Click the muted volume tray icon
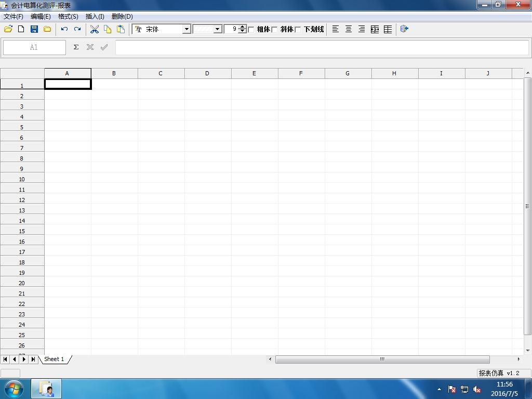This screenshot has width=532, height=399. tap(477, 390)
